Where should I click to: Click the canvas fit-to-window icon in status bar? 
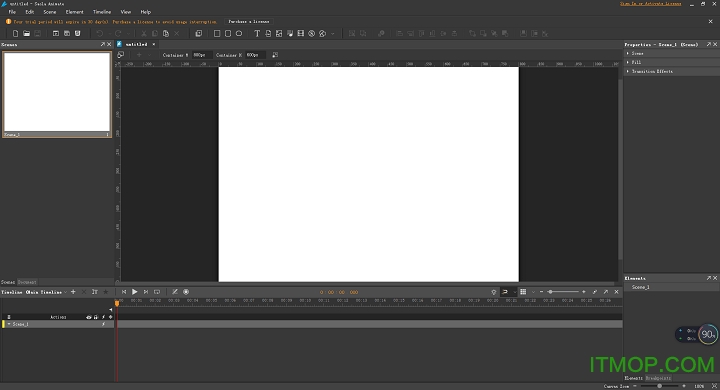point(714,386)
